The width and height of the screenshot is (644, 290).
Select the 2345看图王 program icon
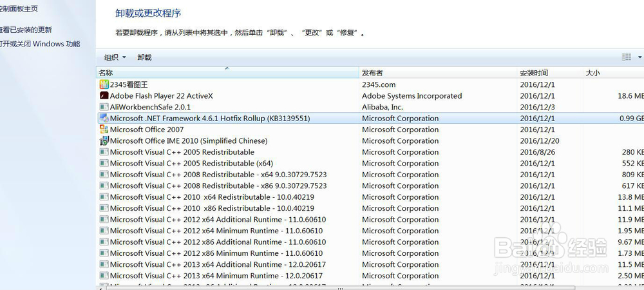[104, 84]
